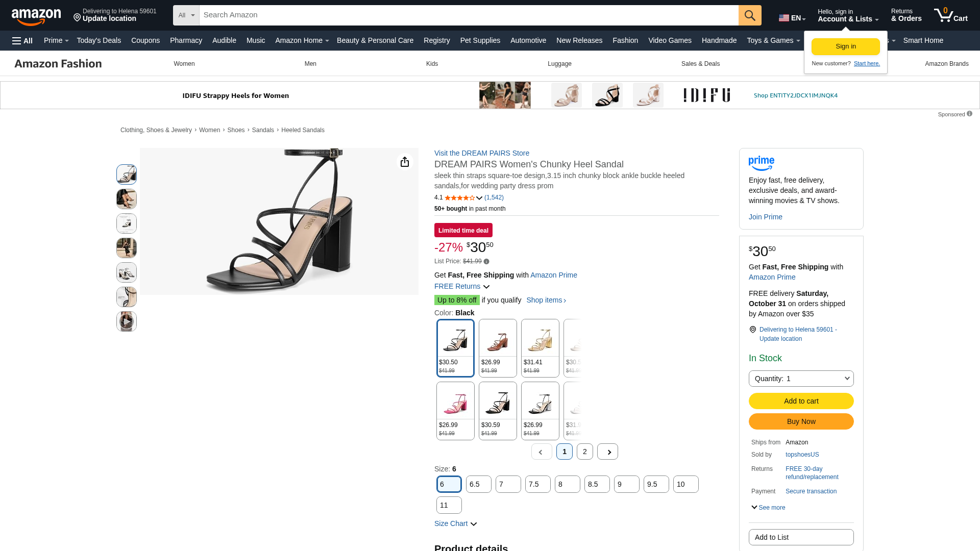Image resolution: width=980 pixels, height=551 pixels.
Task: Open the Quantity dropdown
Action: 801,379
